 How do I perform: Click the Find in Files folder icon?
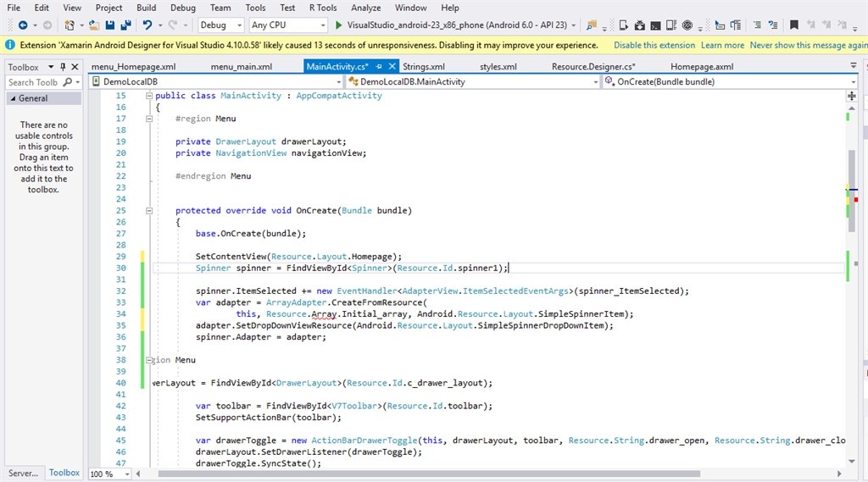592,25
